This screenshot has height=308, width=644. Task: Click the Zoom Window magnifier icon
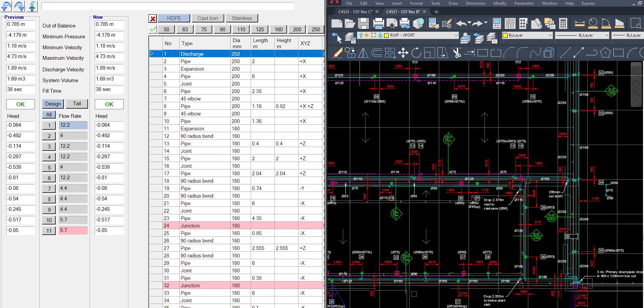coord(636,23)
